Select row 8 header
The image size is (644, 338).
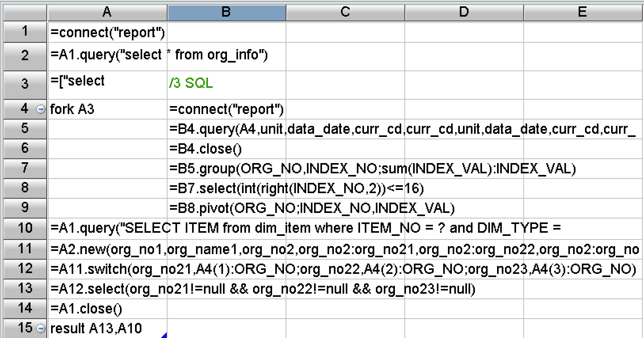pos(25,188)
